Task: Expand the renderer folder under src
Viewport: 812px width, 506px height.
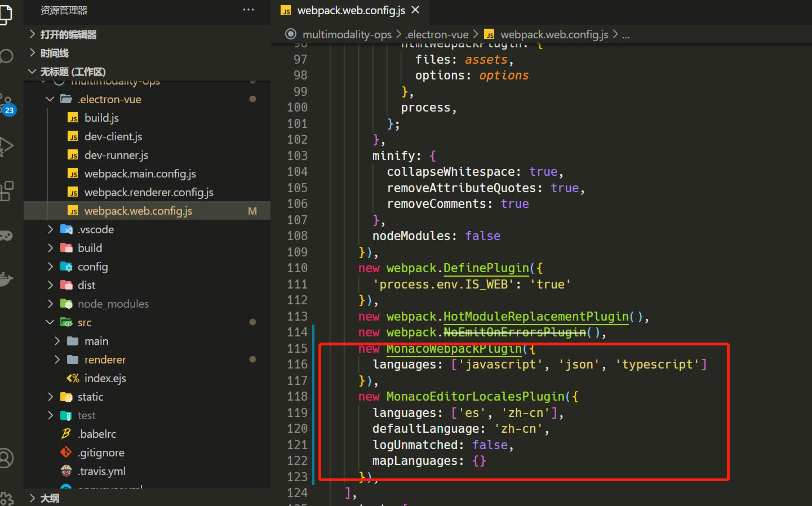Action: coord(57,359)
